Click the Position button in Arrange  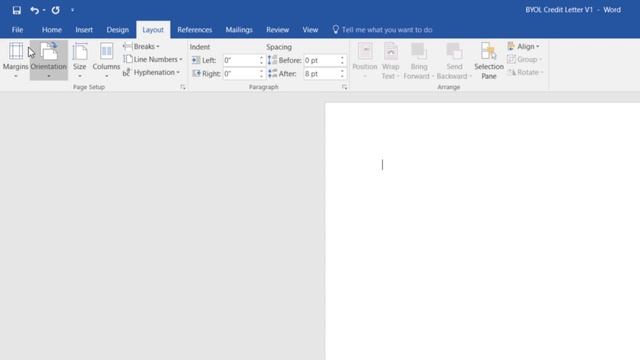coord(364,60)
